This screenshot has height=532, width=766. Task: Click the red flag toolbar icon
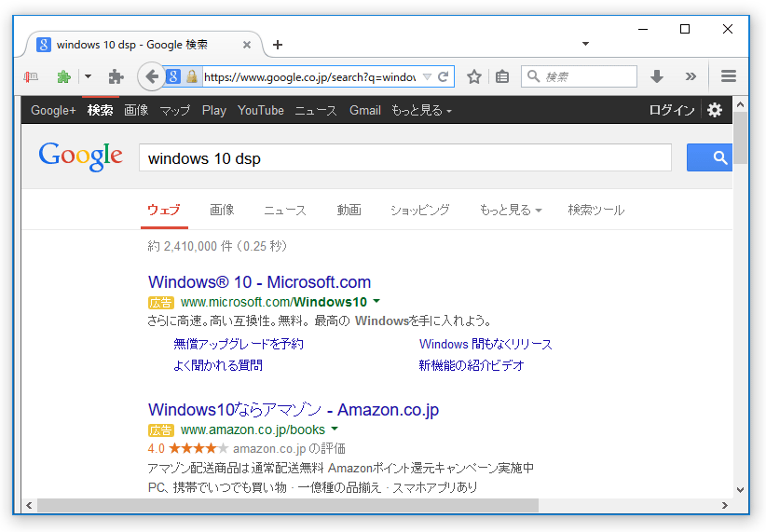coord(31,76)
